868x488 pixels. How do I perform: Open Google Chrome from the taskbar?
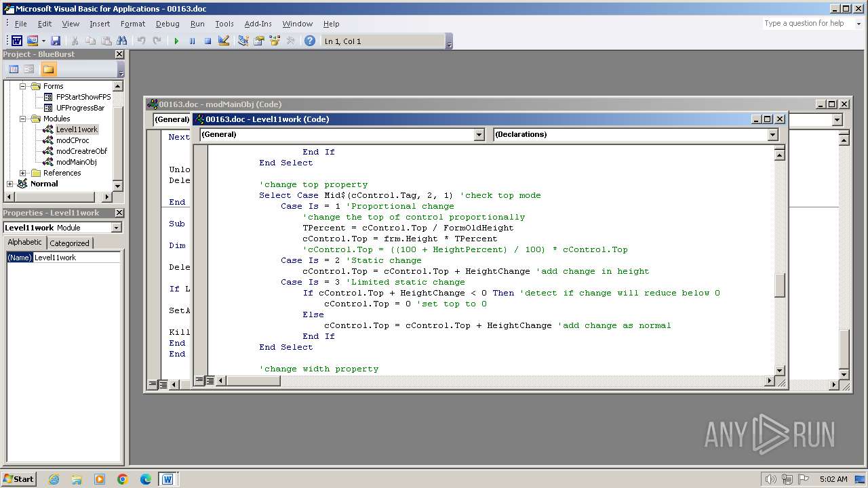[x=122, y=479]
